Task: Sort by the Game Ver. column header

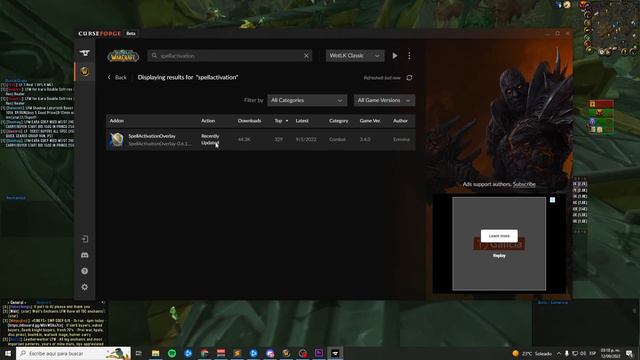Action: click(369, 121)
